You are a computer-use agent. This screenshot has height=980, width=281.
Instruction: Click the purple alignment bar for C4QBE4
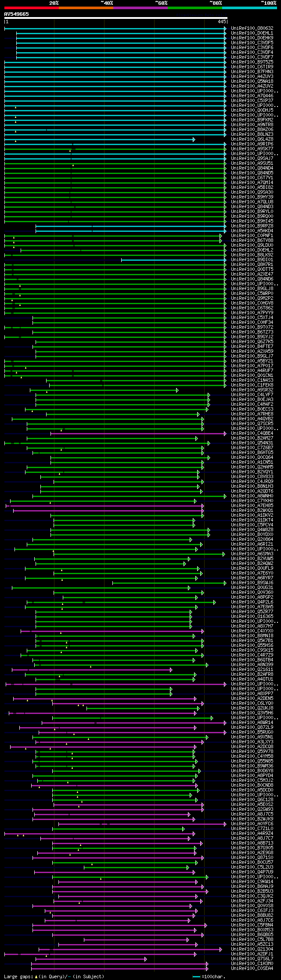139,433
